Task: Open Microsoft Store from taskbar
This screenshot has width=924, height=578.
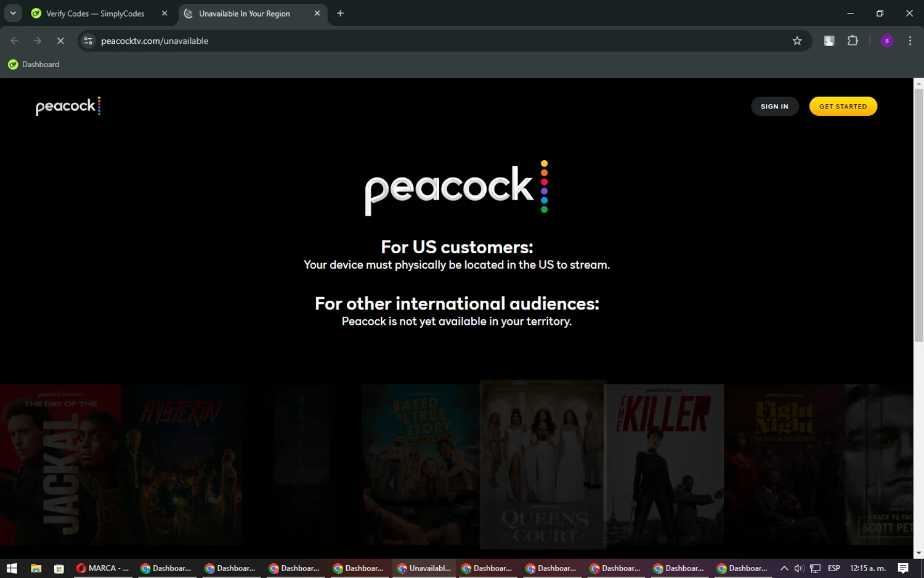Action: (59, 568)
